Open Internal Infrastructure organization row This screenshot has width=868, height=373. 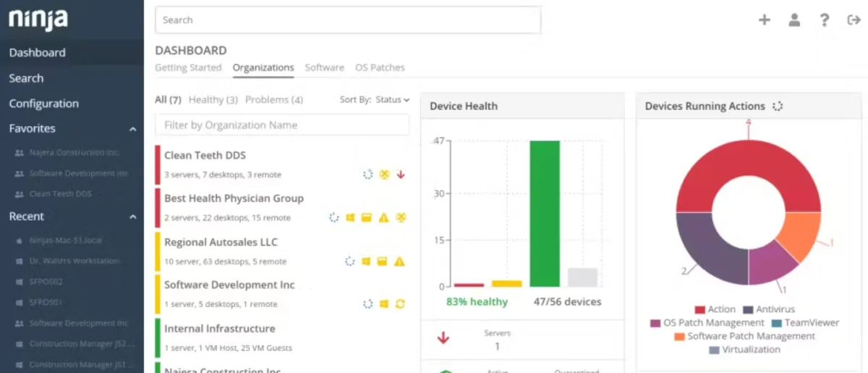(282, 338)
